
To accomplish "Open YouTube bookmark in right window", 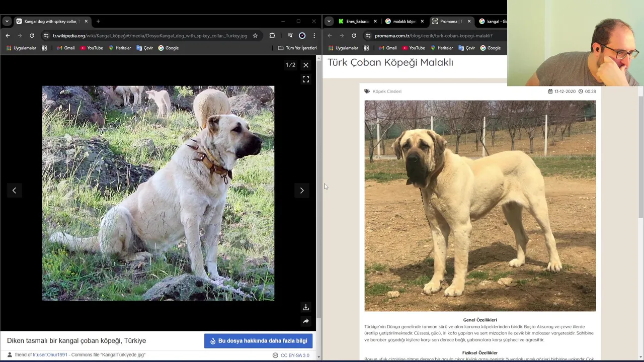I will [x=414, y=48].
